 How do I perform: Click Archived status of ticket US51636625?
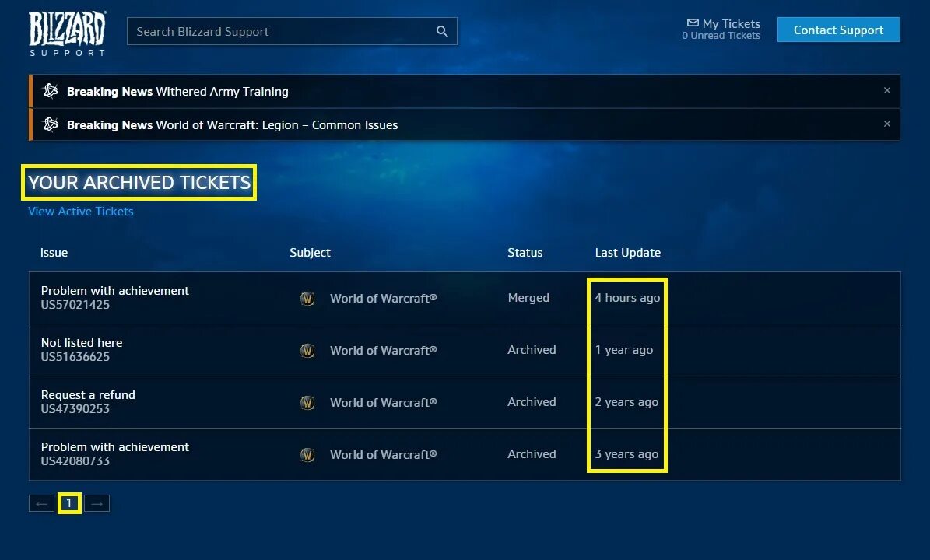[532, 350]
